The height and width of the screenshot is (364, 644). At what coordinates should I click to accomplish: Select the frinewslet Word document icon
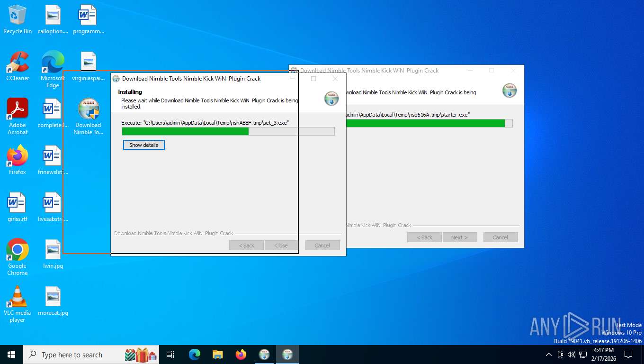coord(53,160)
